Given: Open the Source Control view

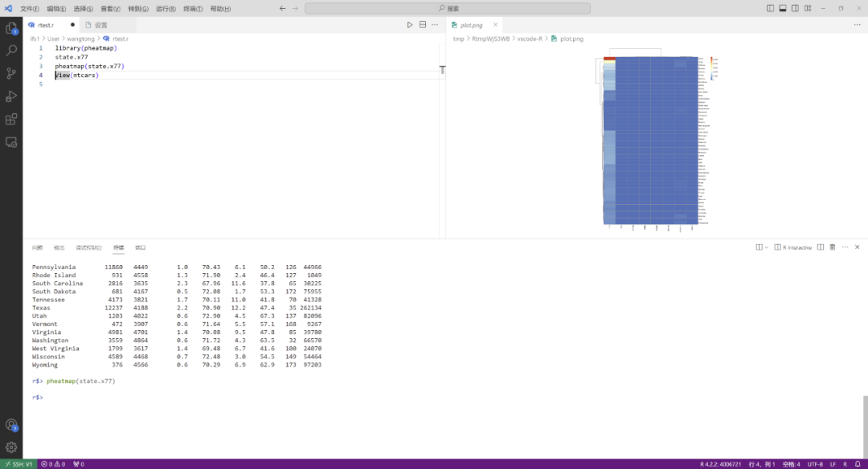Looking at the screenshot, I should tap(11, 73).
